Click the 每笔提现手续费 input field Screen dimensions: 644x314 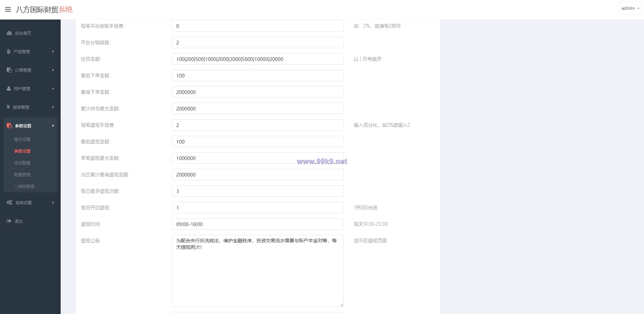coord(258,125)
